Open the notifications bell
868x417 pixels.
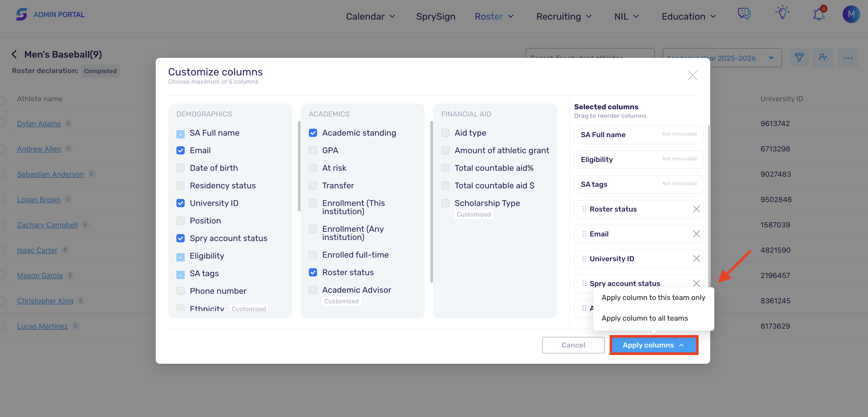819,14
